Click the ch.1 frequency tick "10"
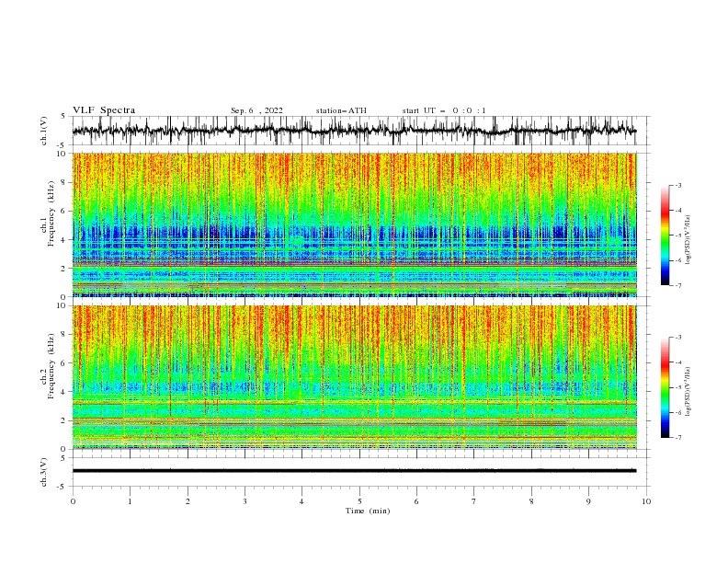This screenshot has width=728, height=563. pos(63,154)
